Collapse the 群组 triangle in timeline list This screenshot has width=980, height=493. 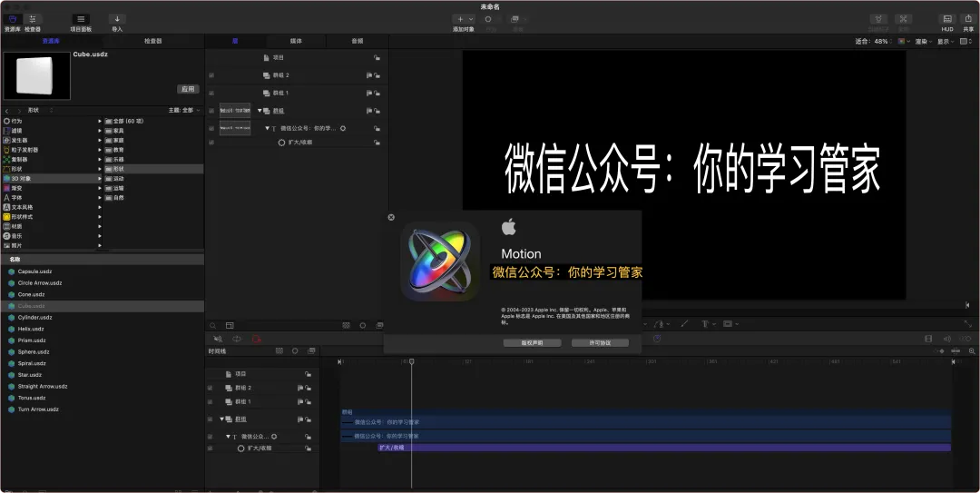(x=222, y=419)
